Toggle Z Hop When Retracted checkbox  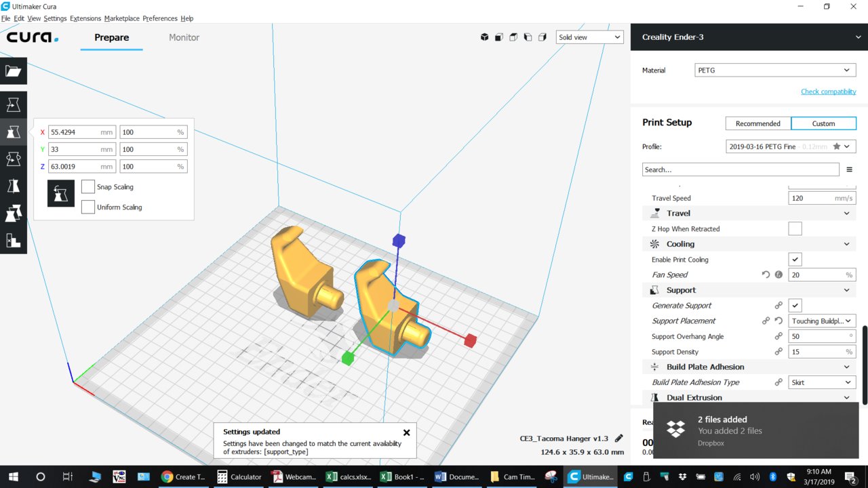pos(795,229)
